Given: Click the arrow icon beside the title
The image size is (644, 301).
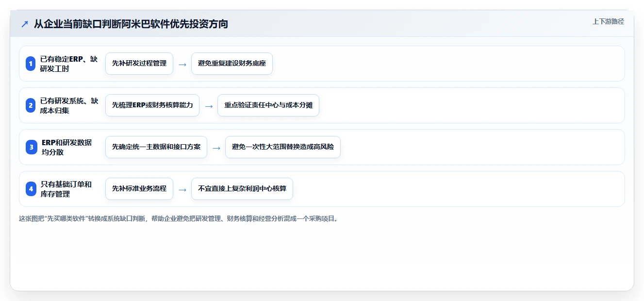Looking at the screenshot, I should pos(25,24).
